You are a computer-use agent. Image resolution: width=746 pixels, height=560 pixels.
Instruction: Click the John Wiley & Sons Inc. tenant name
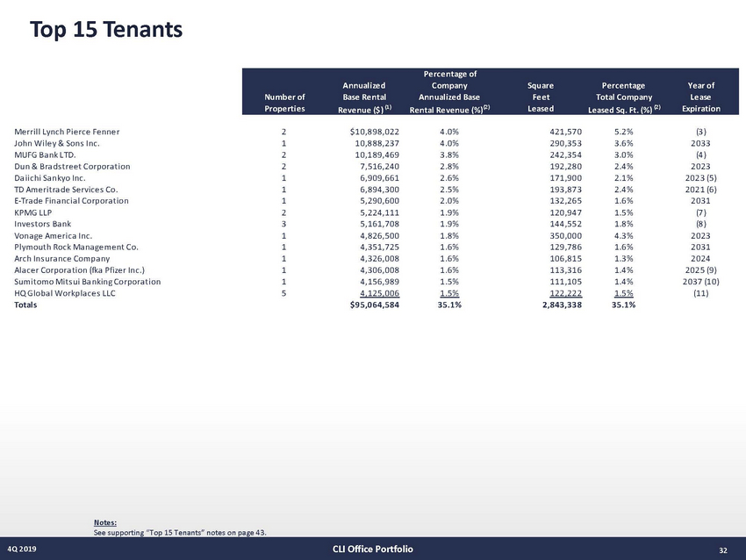pos(61,143)
